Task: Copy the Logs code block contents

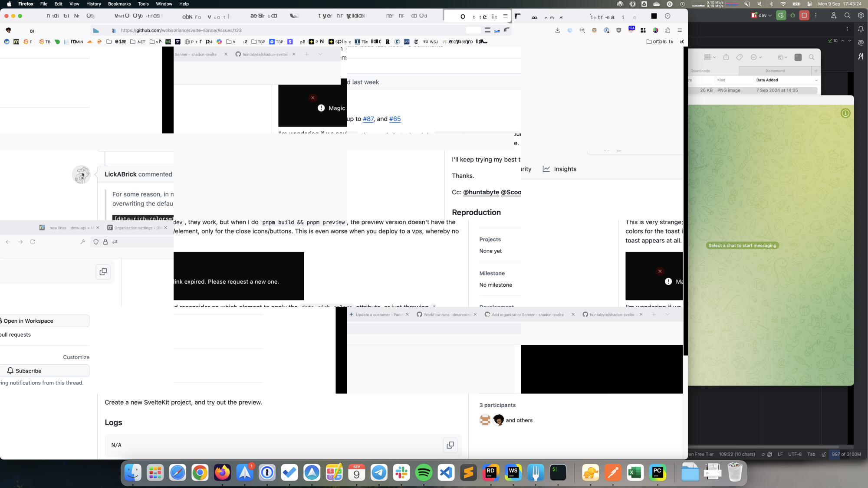Action: (450, 445)
